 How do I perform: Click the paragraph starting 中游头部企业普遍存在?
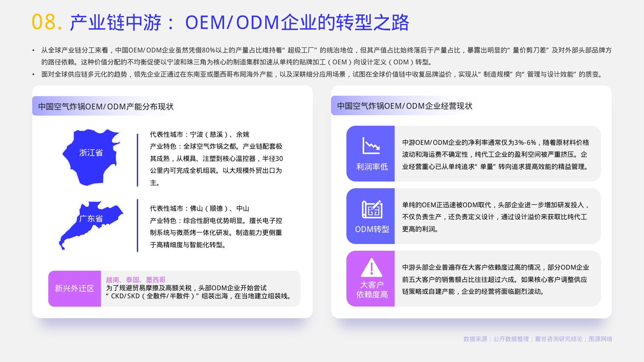point(496,279)
